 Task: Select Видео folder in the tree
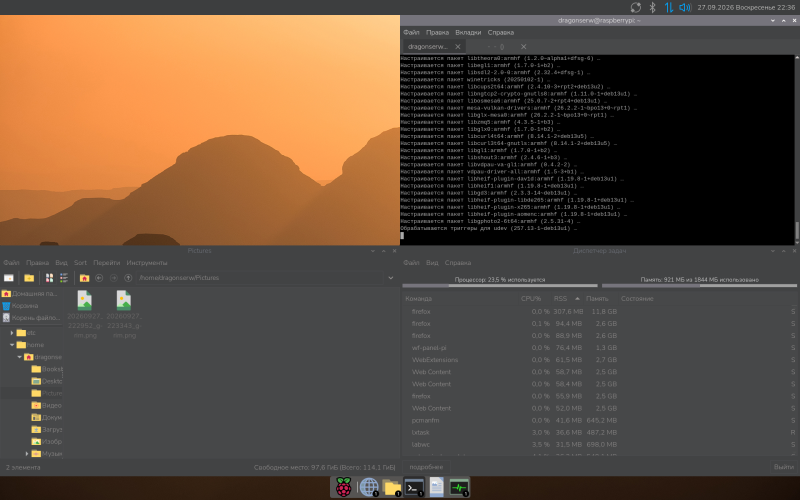pyautogui.click(x=46, y=405)
